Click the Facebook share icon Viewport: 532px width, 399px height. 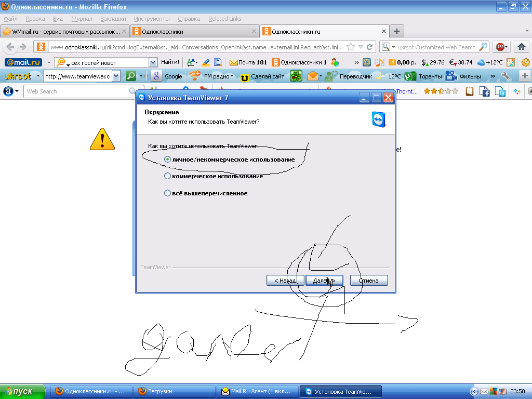pos(485,91)
